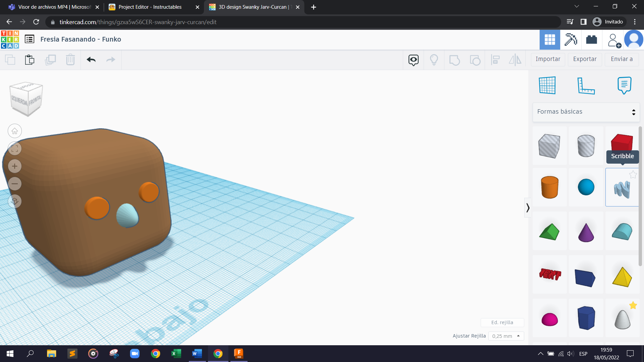This screenshot has height=362, width=644.
Task: Zoom in with the plus button
Action: click(x=15, y=166)
